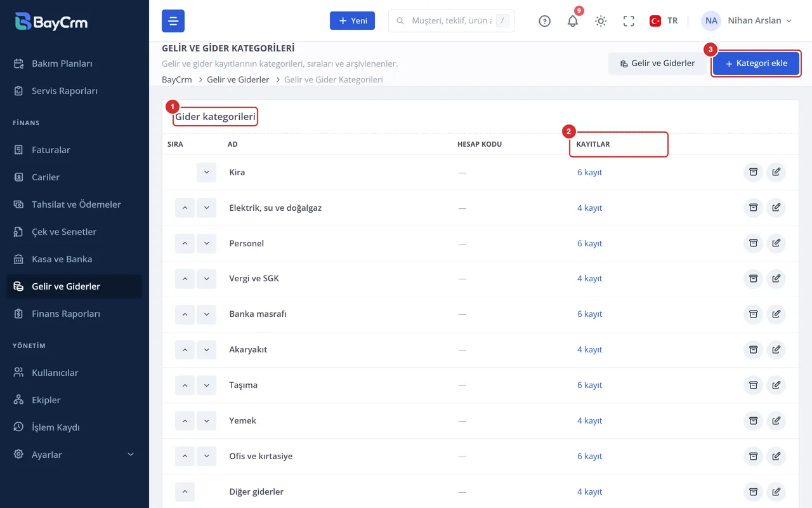The width and height of the screenshot is (812, 508).
Task: Edit the Taşıma category
Action: click(x=776, y=385)
